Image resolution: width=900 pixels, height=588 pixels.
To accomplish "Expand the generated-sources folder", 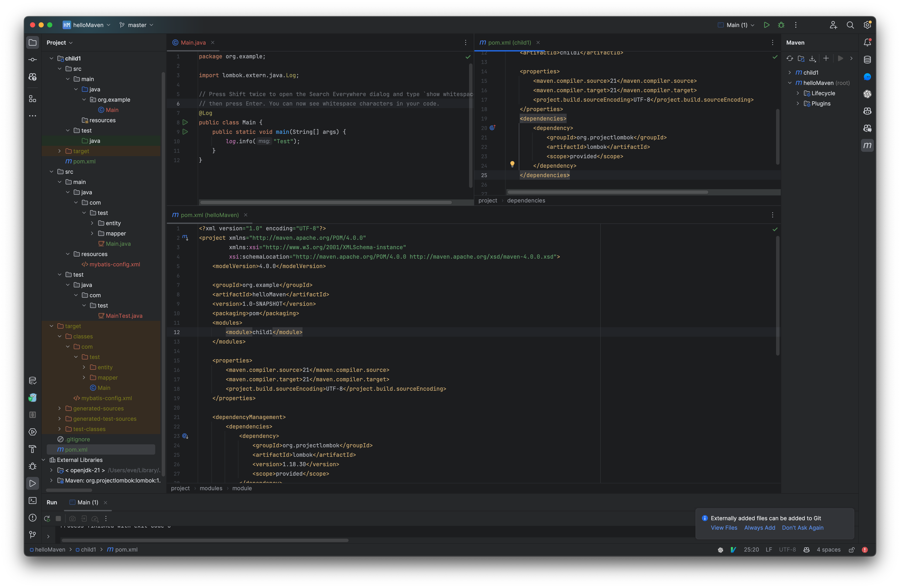I will click(x=60, y=408).
